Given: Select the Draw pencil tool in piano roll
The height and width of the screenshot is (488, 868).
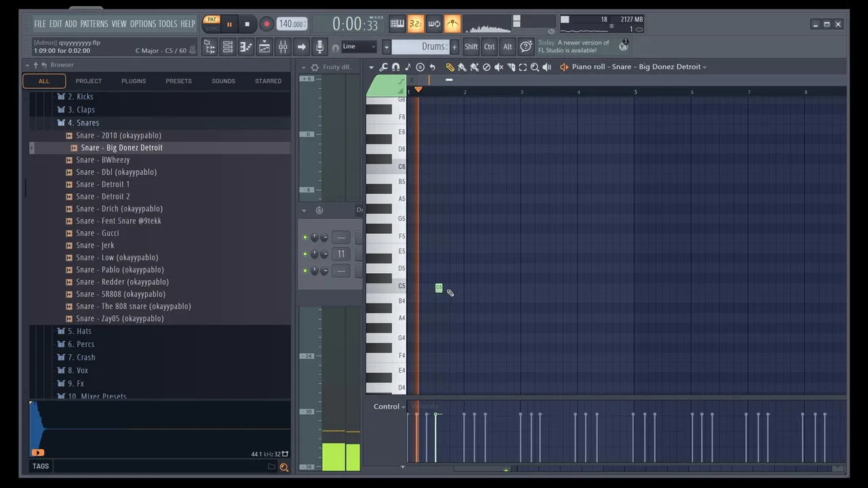Looking at the screenshot, I should 450,67.
